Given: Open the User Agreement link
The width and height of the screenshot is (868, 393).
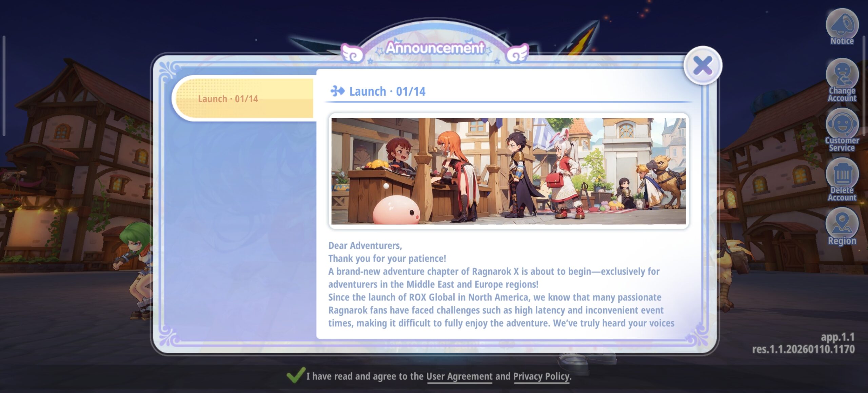Looking at the screenshot, I should click(459, 376).
